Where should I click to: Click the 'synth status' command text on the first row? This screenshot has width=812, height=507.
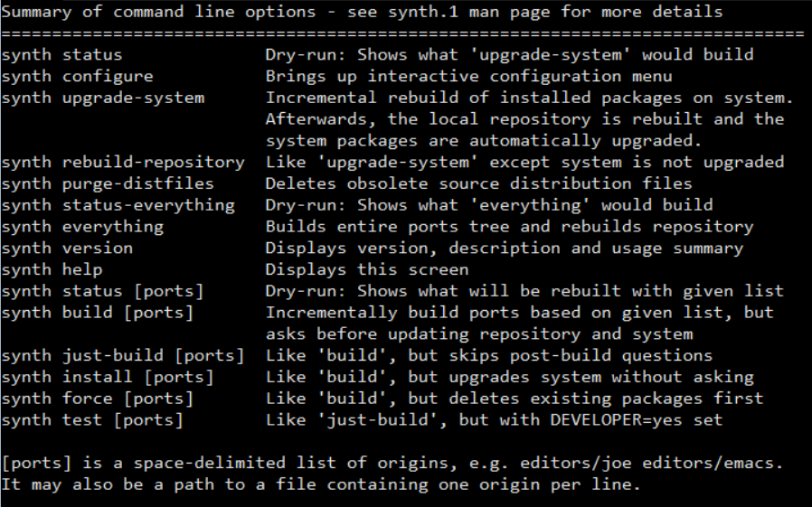pyautogui.click(x=61, y=54)
